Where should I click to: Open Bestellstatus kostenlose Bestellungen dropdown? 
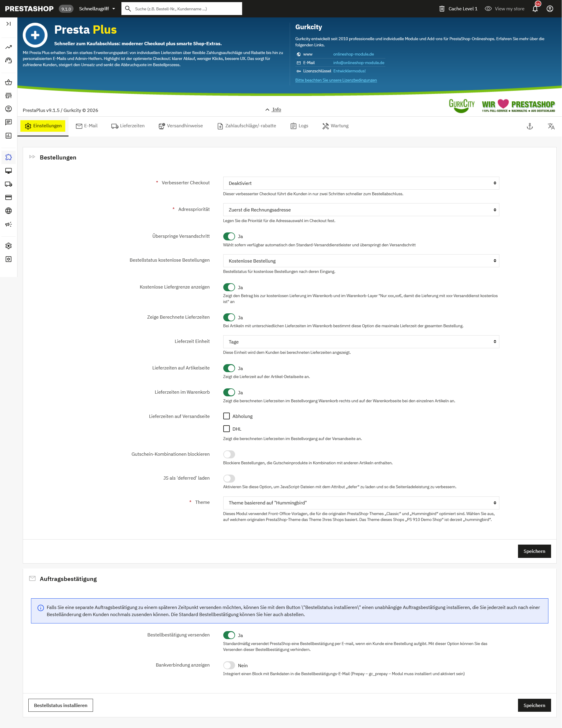[x=361, y=261]
